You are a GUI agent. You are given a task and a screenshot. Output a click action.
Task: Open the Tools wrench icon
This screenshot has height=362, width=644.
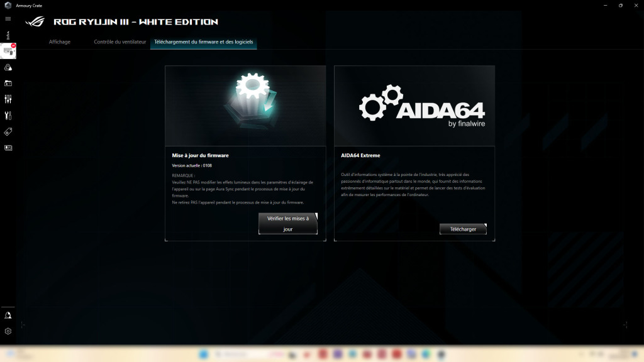tap(8, 116)
